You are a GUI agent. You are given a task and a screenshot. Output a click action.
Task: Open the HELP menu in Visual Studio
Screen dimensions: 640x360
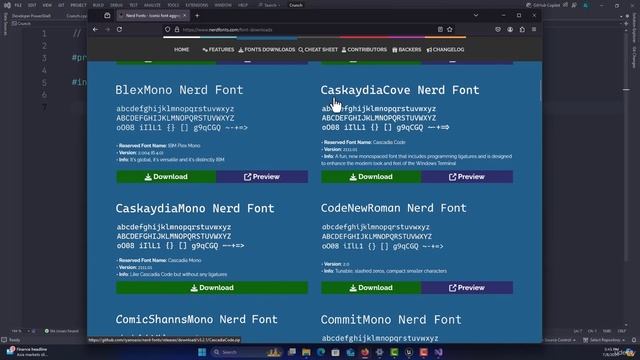pos(243,5)
